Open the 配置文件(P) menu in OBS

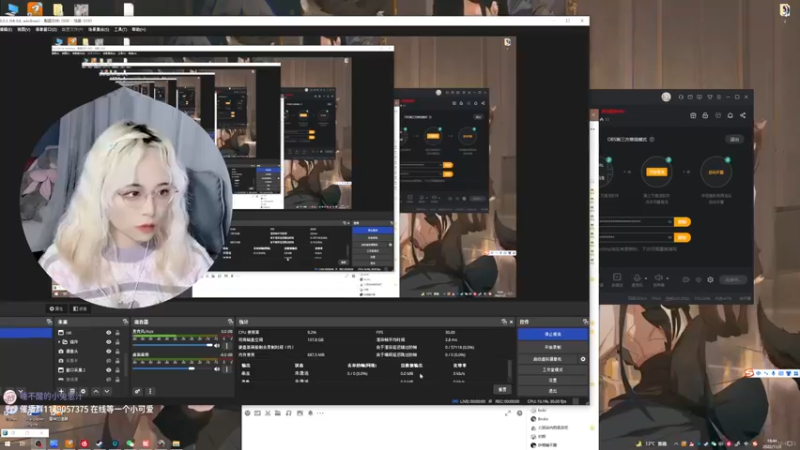pos(72,30)
